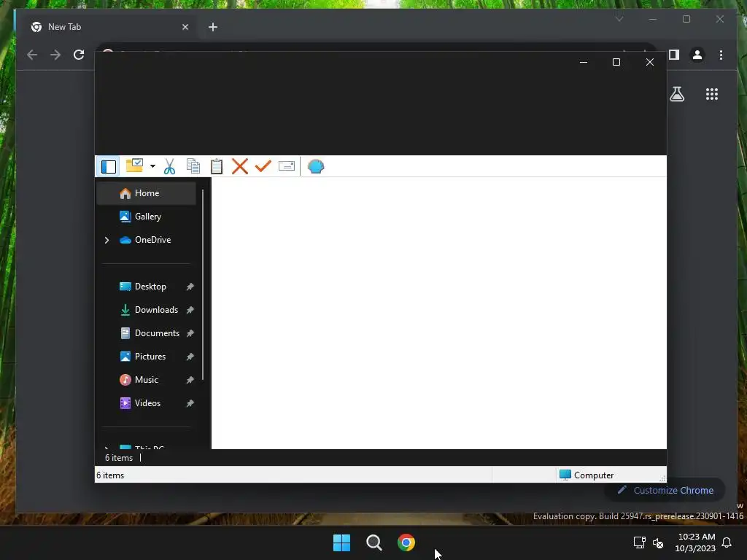Click the orange checkmark Properties icon
The image size is (747, 560).
click(x=263, y=166)
